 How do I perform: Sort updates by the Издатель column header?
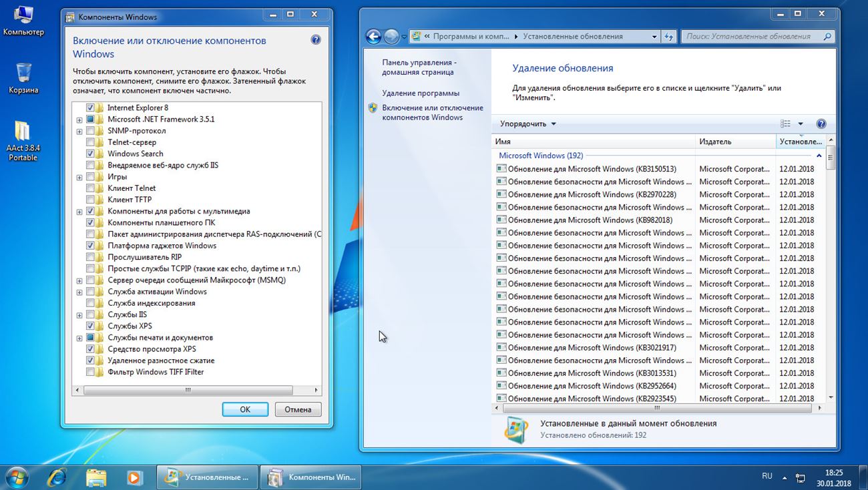pos(736,142)
